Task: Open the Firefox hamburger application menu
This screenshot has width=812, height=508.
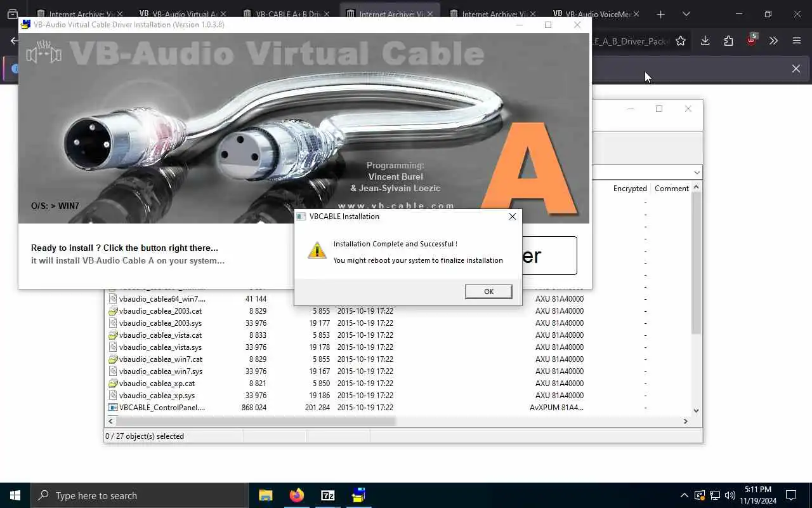Action: pos(797,41)
